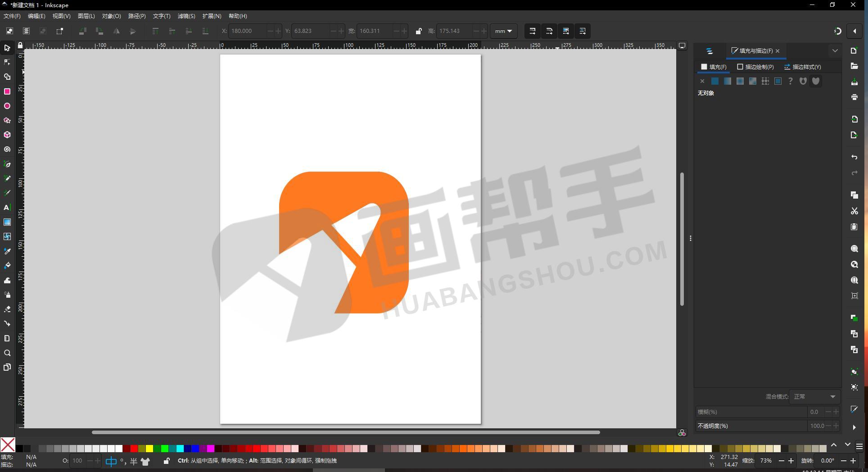The image size is (868, 472).
Task: Select the Node edit tool
Action: coord(7,62)
